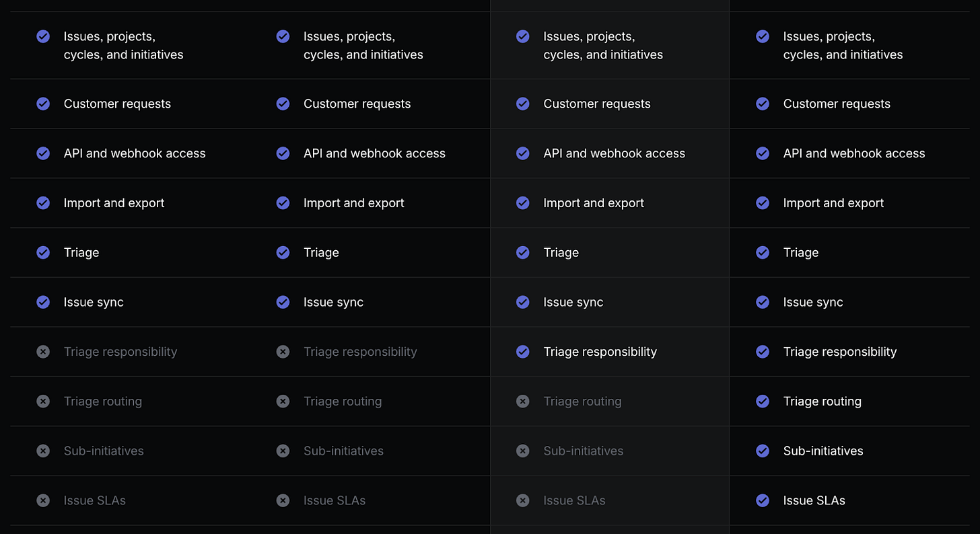This screenshot has width=980, height=534.
Task: Click the checkmark beside Import and export in last column
Action: click(763, 203)
